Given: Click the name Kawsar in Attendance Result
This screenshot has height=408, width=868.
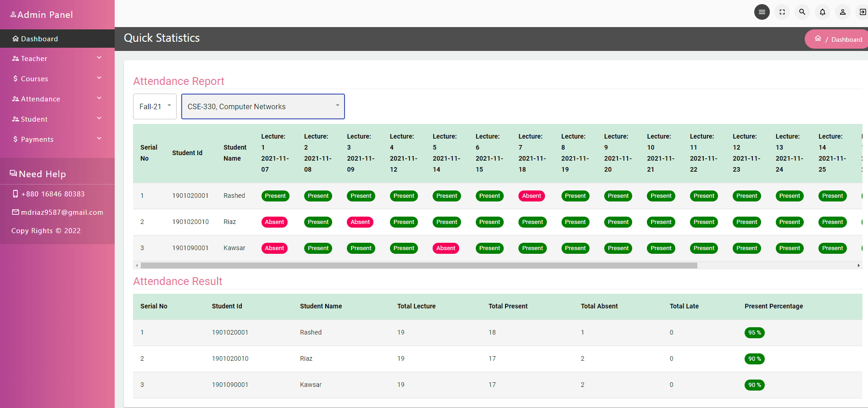Looking at the screenshot, I should pyautogui.click(x=311, y=385).
